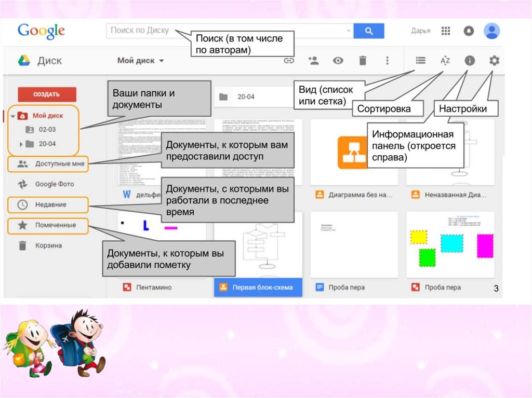Open the Google apps grid
532x398 pixels.
pos(446,31)
